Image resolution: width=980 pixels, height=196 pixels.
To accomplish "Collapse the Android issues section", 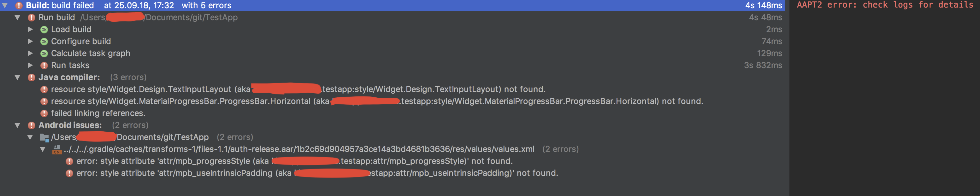I will pyautogui.click(x=17, y=125).
